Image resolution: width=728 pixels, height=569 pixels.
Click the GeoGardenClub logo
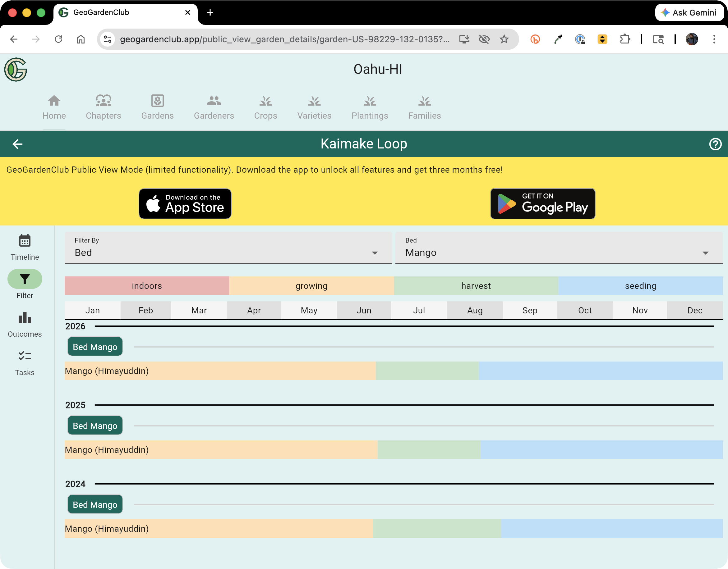16,69
